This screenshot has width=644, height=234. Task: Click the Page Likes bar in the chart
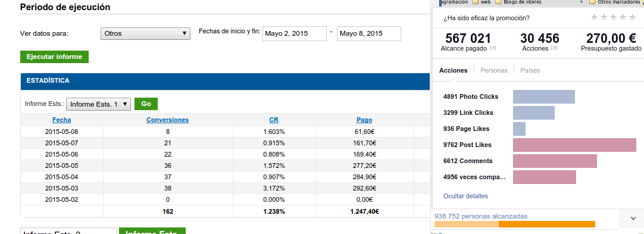click(519, 129)
